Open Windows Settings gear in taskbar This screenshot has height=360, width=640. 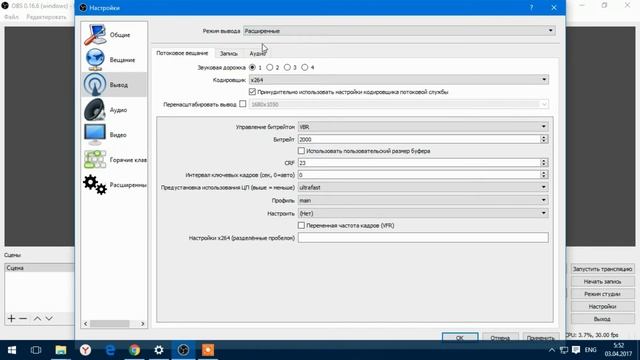click(x=159, y=350)
